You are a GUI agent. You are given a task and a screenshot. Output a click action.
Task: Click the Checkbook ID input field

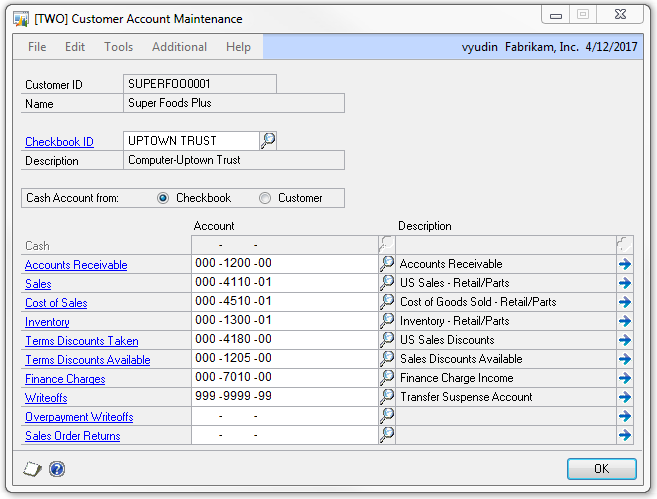click(x=190, y=141)
